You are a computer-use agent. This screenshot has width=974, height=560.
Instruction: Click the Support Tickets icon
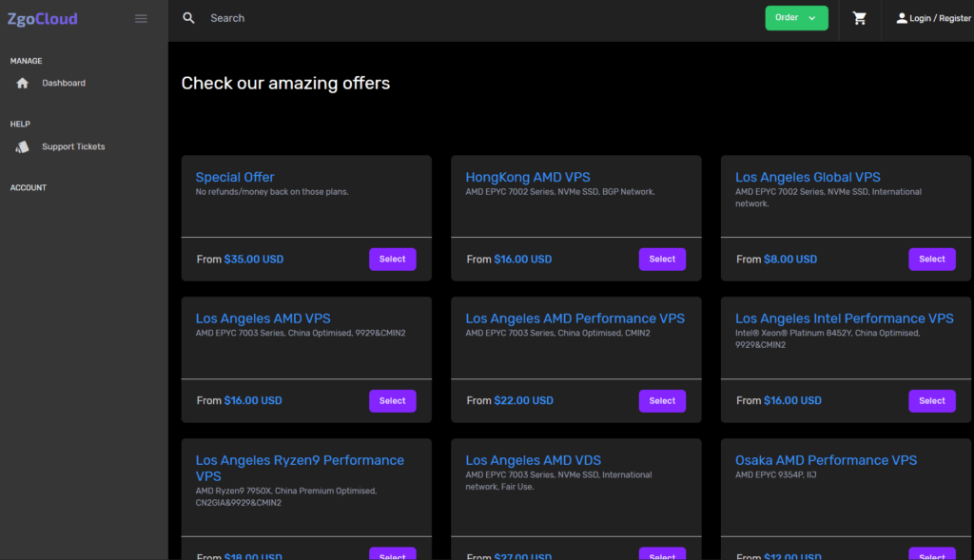(23, 147)
